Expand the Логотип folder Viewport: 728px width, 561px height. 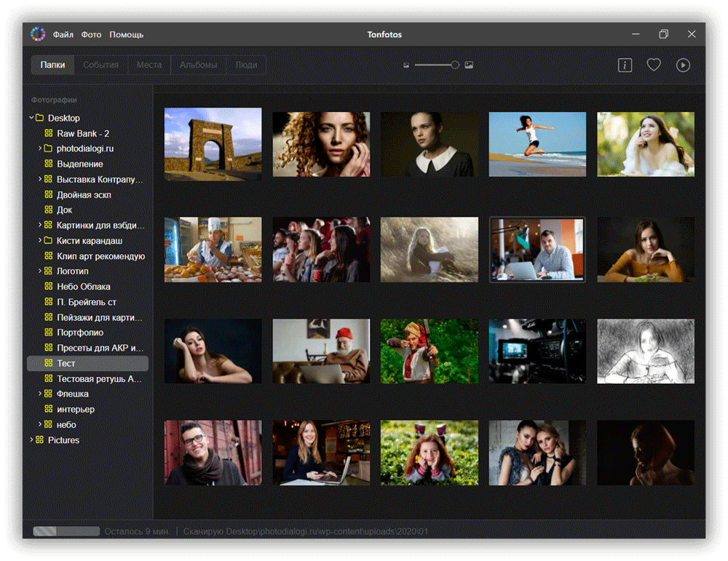40,271
